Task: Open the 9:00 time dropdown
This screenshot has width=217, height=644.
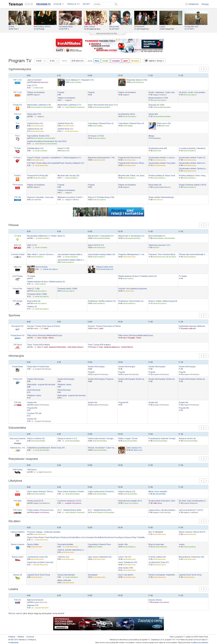Action: tap(54, 61)
